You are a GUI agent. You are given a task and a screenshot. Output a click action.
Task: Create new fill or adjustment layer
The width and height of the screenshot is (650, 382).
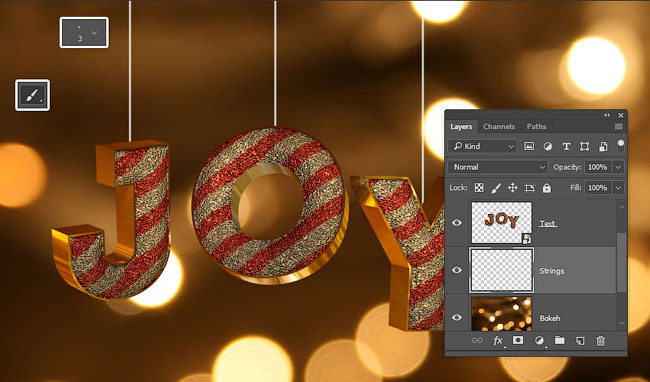pos(539,341)
